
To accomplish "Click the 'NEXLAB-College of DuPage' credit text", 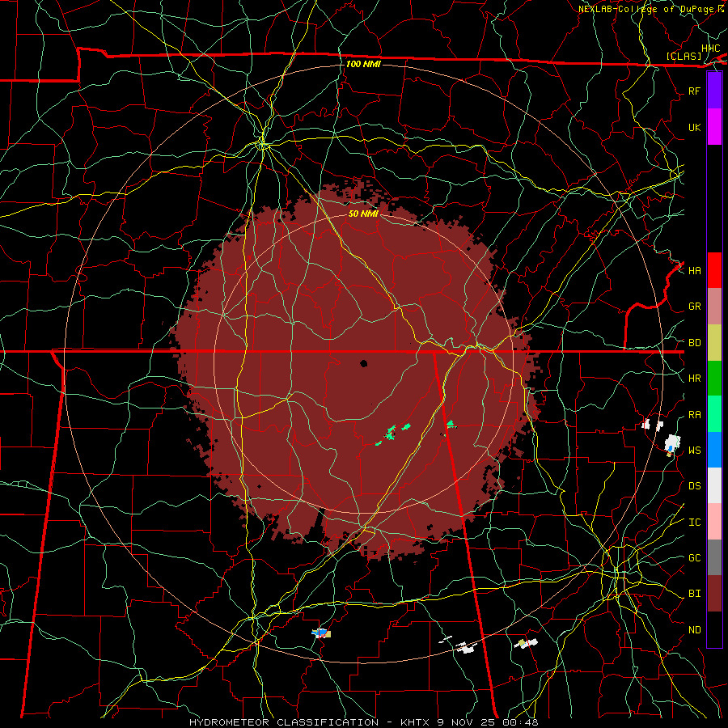I will pyautogui.click(x=645, y=9).
